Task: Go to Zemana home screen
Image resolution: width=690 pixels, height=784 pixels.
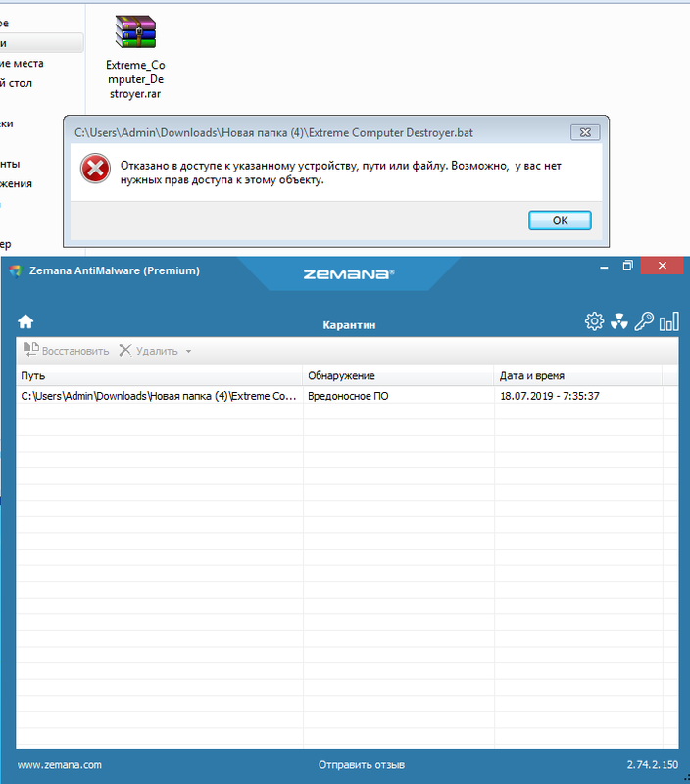Action: click(x=25, y=321)
